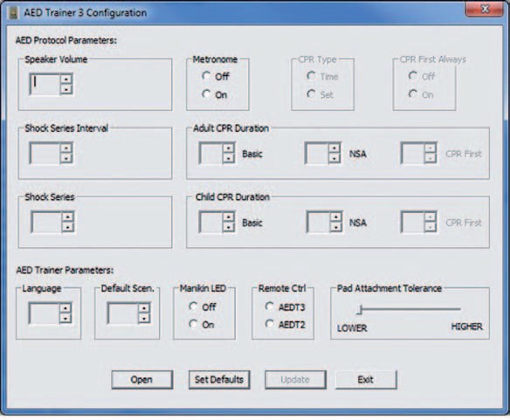
Task: Click Shock Series spinner up arrow
Action: point(67,217)
